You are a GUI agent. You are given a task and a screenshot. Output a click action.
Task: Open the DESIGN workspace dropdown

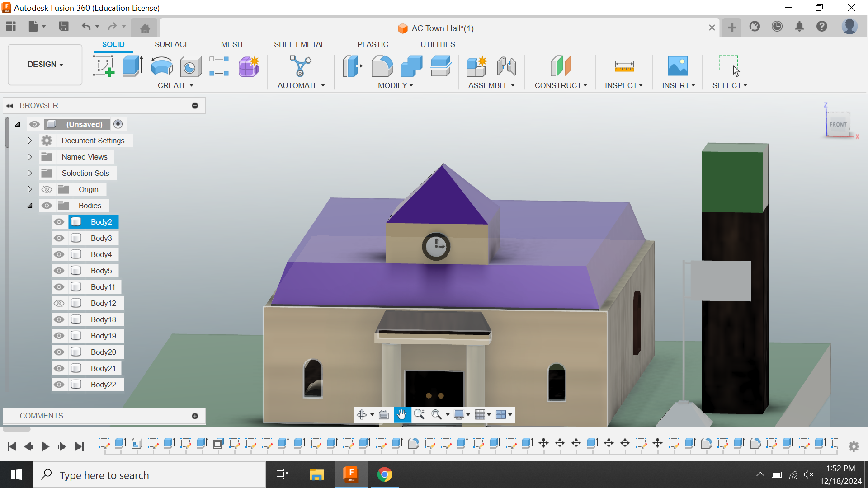click(x=45, y=64)
